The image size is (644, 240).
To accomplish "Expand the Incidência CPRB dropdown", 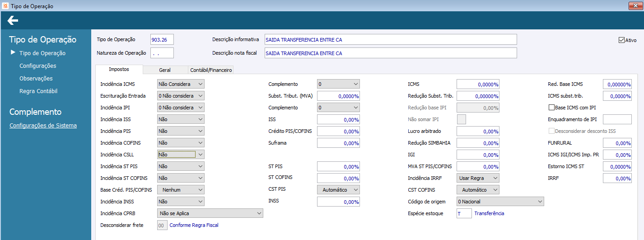I will tap(210, 213).
